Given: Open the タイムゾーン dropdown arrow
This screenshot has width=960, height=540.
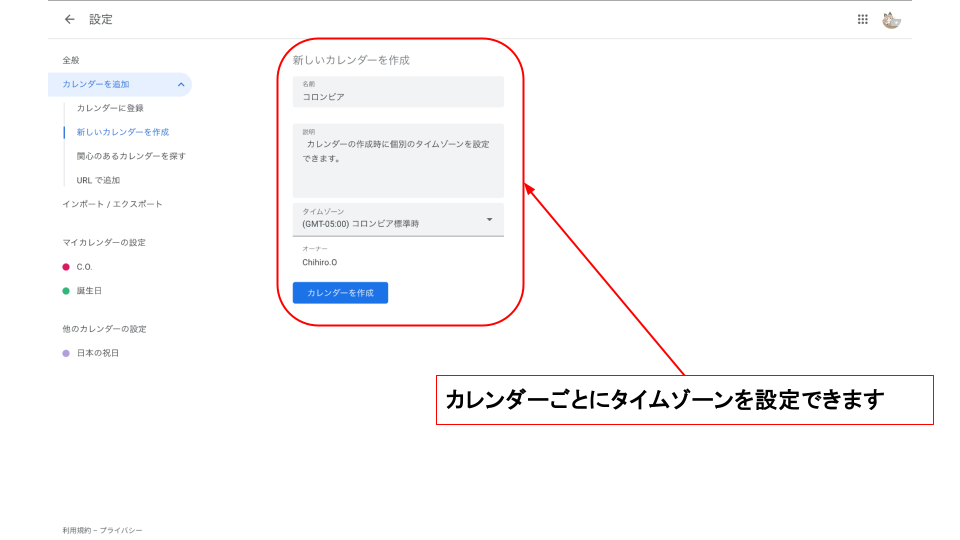Looking at the screenshot, I should tap(489, 219).
